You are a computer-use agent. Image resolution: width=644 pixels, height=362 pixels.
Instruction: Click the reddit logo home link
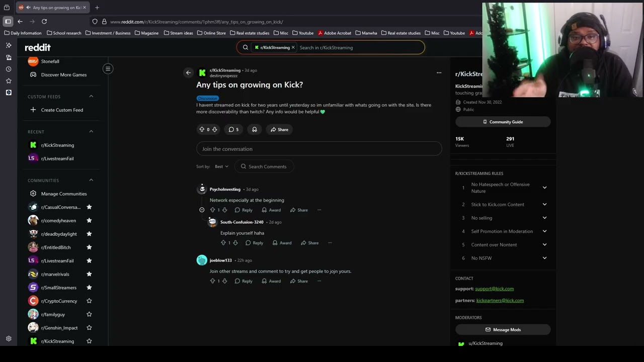click(x=38, y=47)
